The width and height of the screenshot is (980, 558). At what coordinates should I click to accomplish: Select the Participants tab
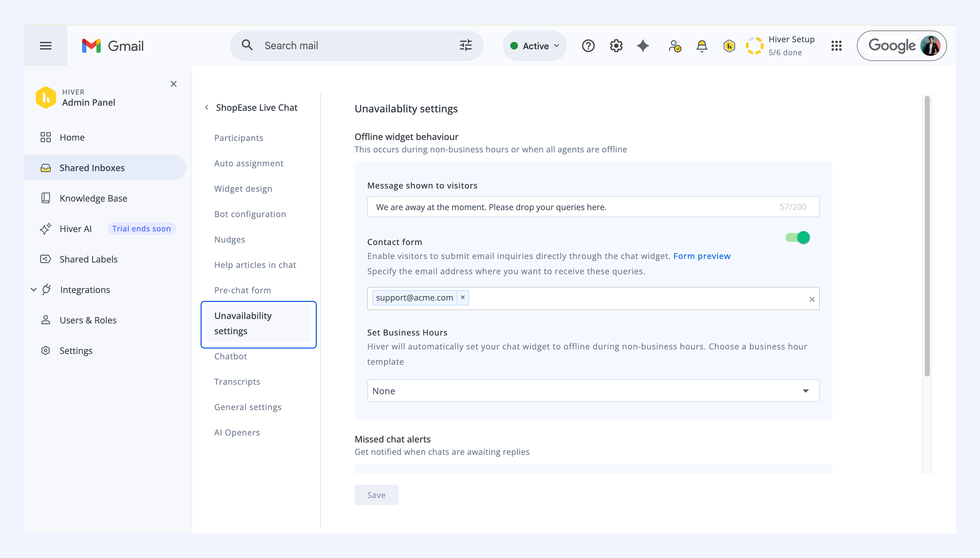(239, 137)
